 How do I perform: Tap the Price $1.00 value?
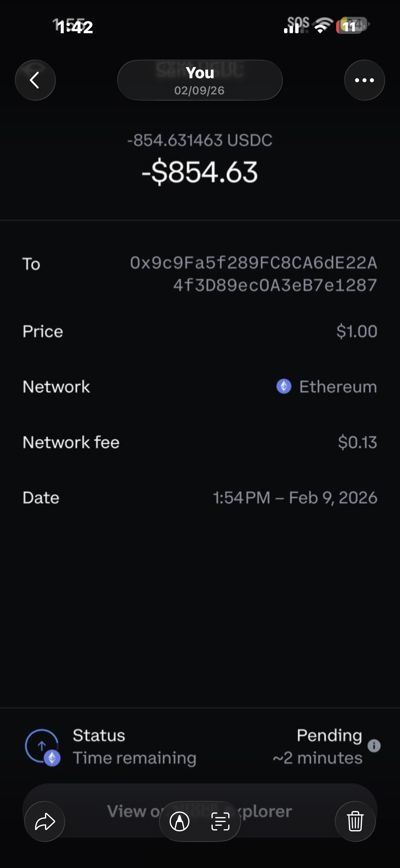(x=357, y=331)
